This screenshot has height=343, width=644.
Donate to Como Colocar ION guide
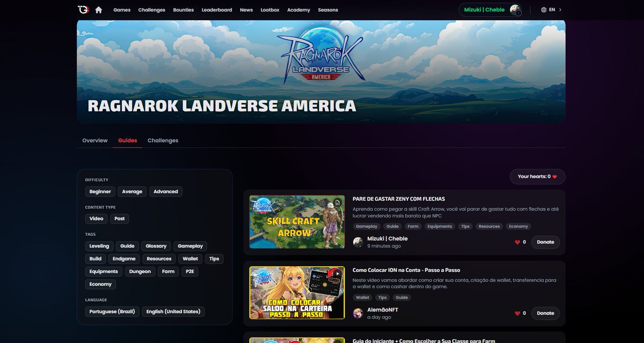pos(545,313)
